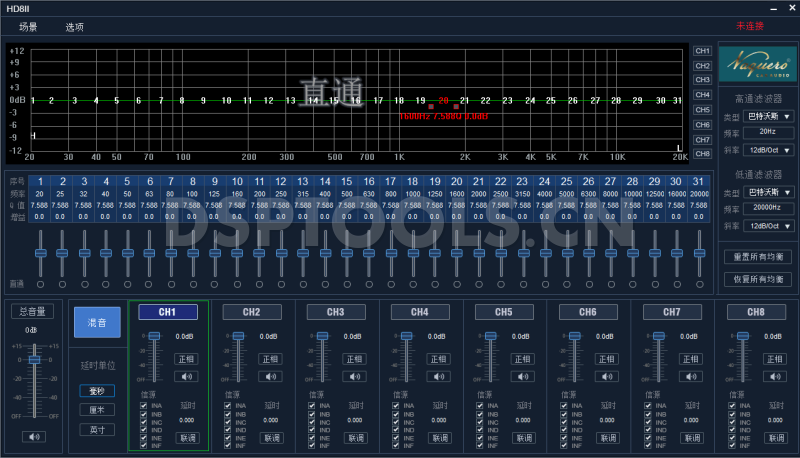Click the high-pass 频率 20Hz field

[x=766, y=132]
